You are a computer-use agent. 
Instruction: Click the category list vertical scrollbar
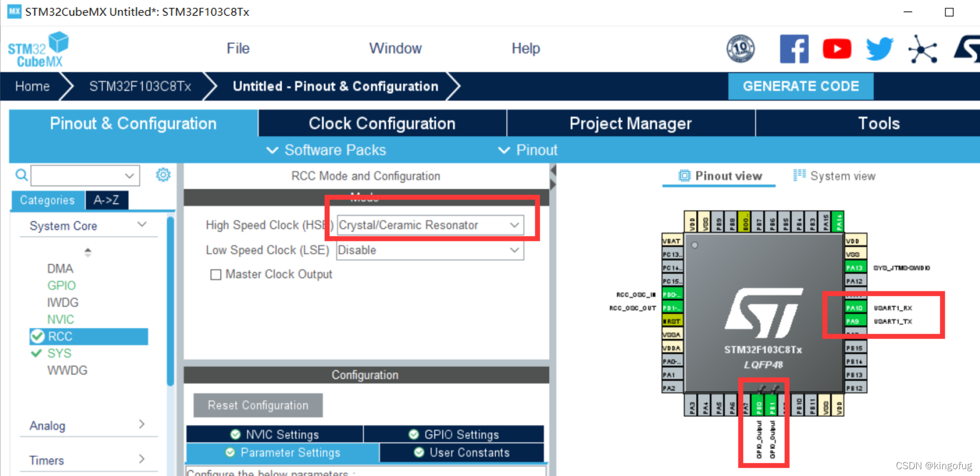(170, 301)
